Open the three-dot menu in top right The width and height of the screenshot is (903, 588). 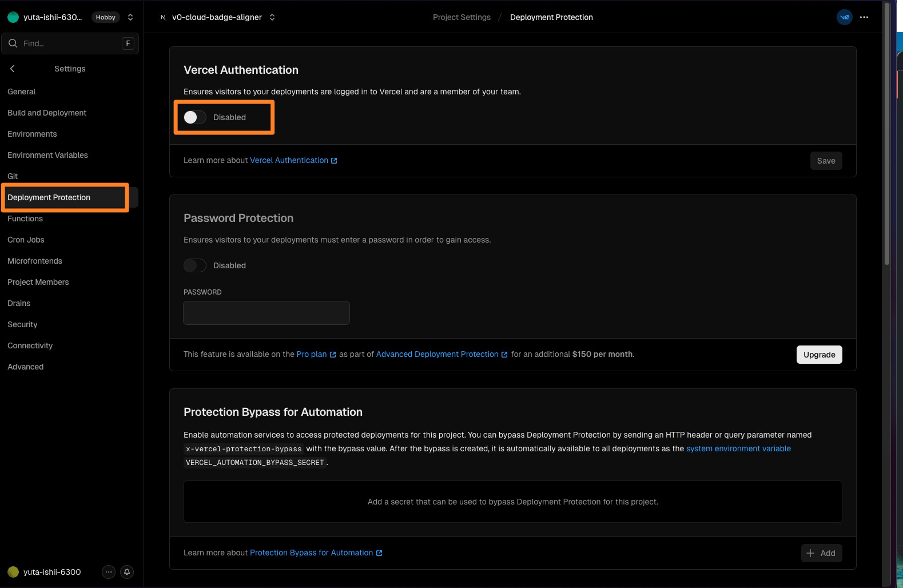click(864, 17)
